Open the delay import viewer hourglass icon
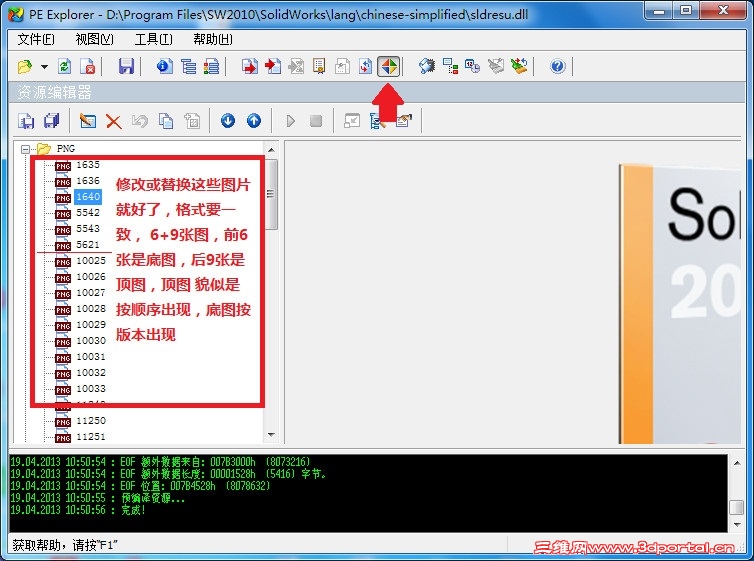Viewport: 754px width, 561px height. [296, 66]
